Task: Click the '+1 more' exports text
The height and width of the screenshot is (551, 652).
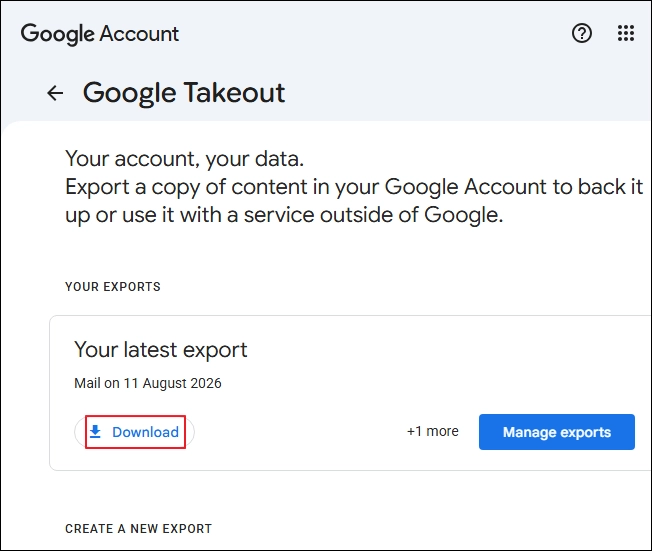Action: [432, 431]
